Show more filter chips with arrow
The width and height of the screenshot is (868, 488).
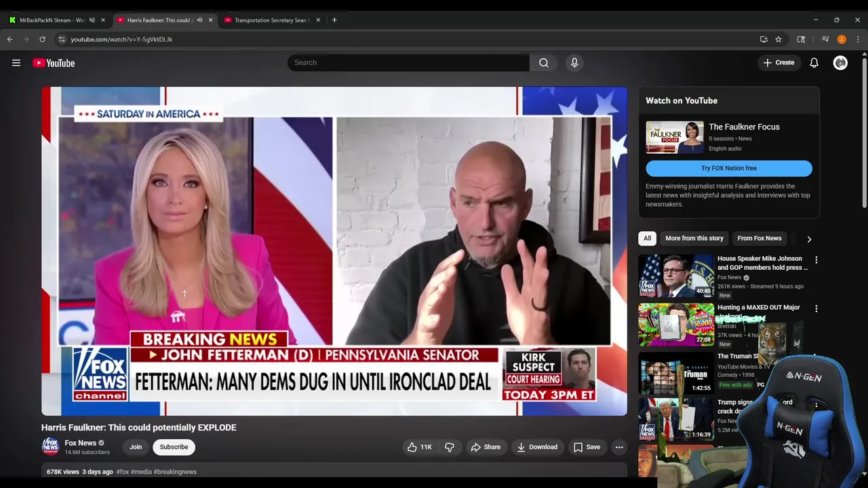809,239
